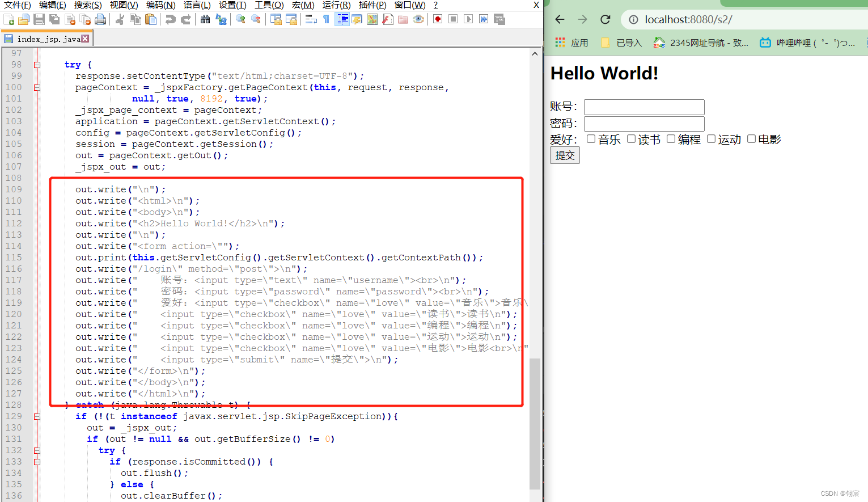This screenshot has width=868, height=502.
Task: Click the Stop recording square icon
Action: tap(453, 20)
